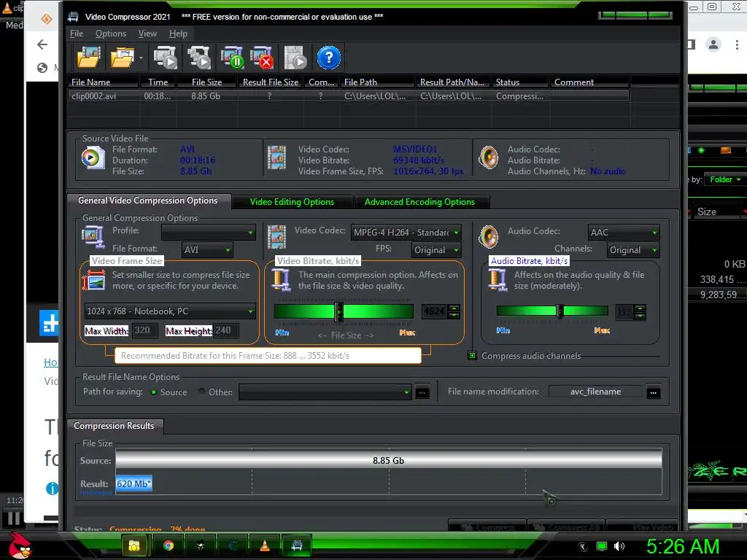747x560 pixels.
Task: Switch to Video Editing Options tab
Action: [x=292, y=202]
